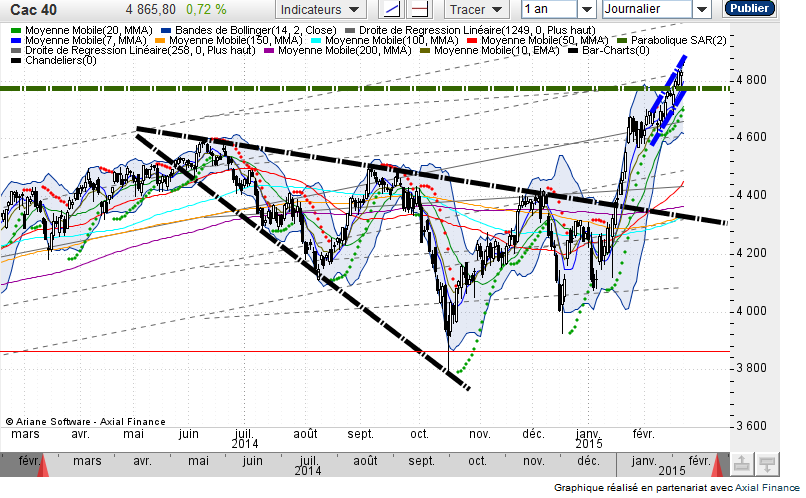Click the '1 an' period field

coord(548,9)
